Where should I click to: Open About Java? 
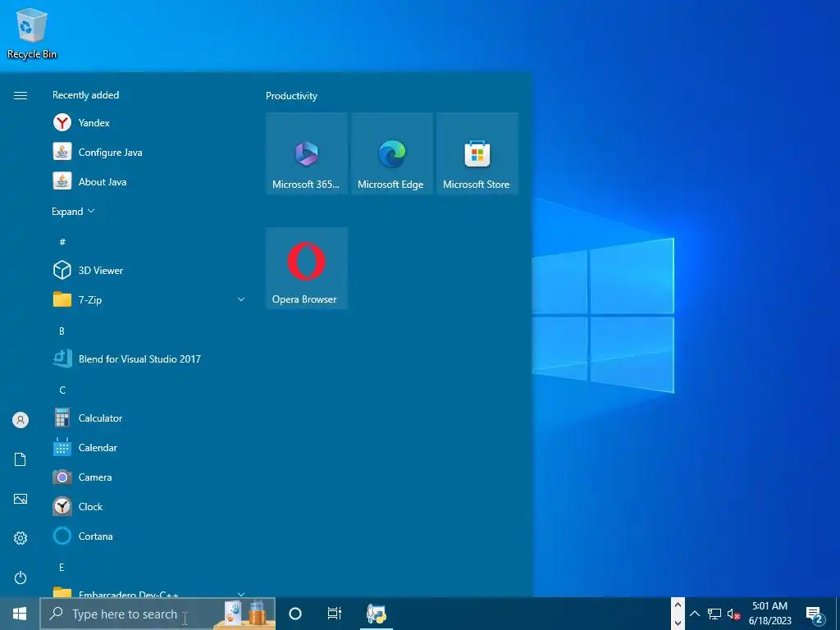tap(149, 181)
